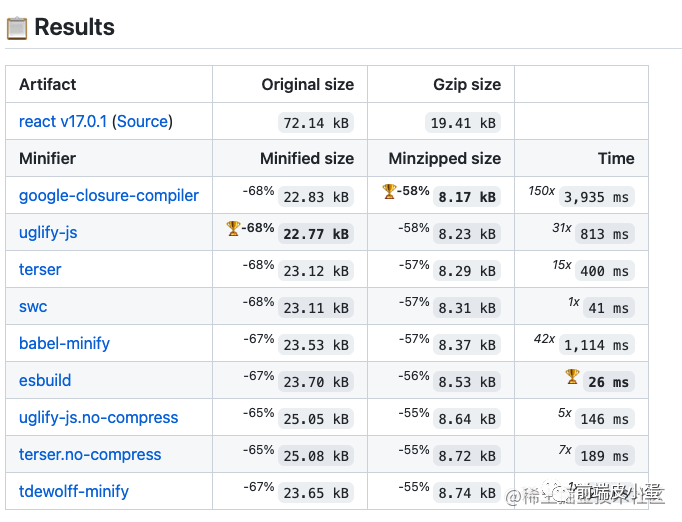Open the tdewolff-minify link

74,491
